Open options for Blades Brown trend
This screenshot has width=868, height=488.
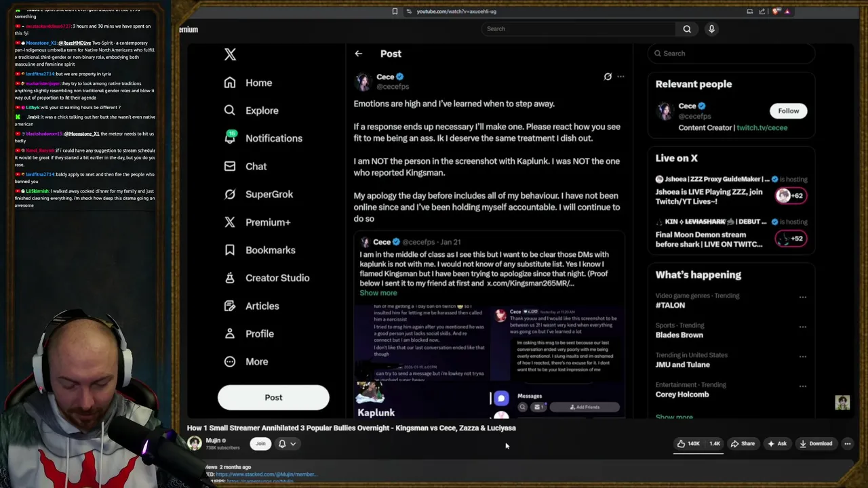pyautogui.click(x=803, y=327)
